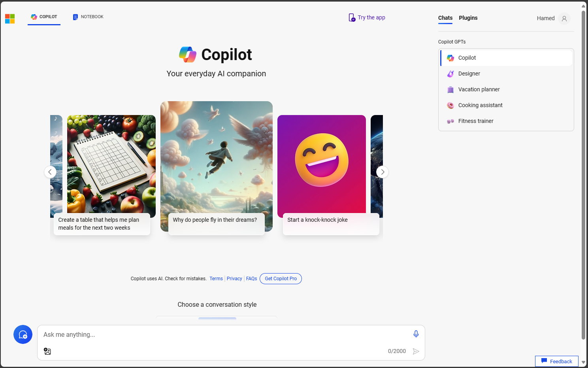Switch to the Plugins tab
Viewport: 588px width, 368px height.
tap(468, 18)
